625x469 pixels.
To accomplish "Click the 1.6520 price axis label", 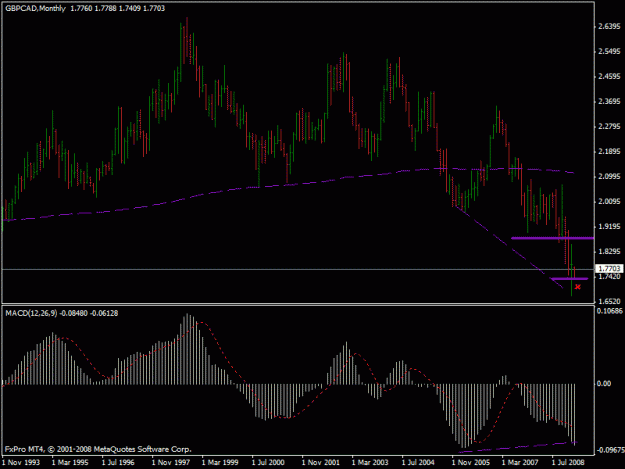I will 609,302.
